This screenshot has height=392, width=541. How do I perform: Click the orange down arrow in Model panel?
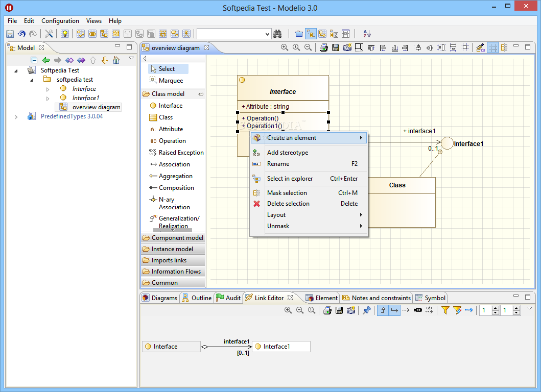click(x=105, y=60)
